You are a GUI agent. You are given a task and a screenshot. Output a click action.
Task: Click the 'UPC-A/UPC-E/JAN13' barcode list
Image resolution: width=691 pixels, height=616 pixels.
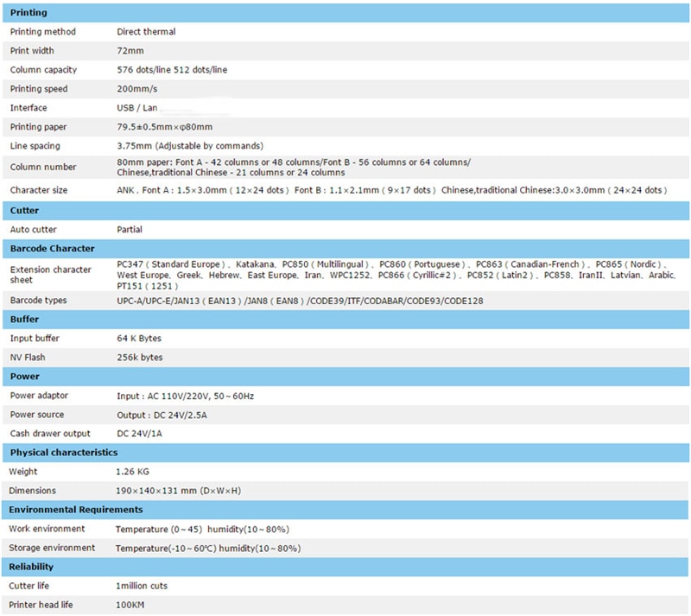300,301
